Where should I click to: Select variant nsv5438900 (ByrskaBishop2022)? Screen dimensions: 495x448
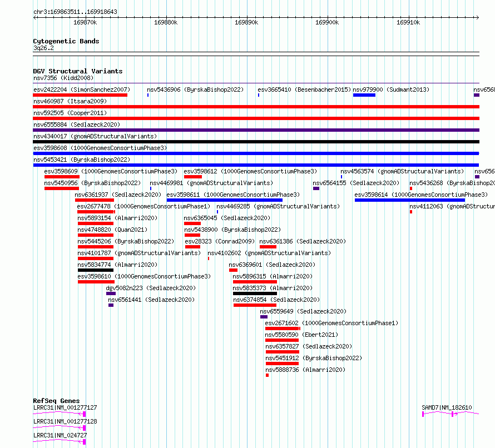pyautogui.click(x=232, y=230)
